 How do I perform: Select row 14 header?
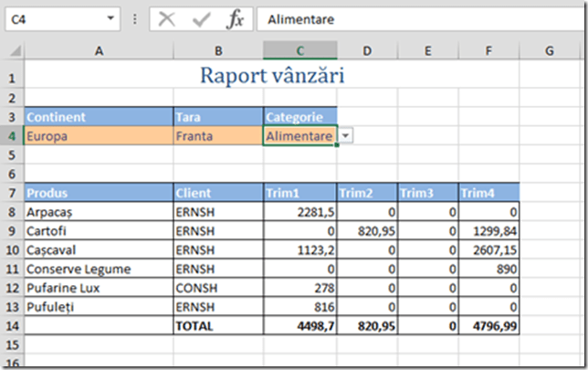point(12,325)
